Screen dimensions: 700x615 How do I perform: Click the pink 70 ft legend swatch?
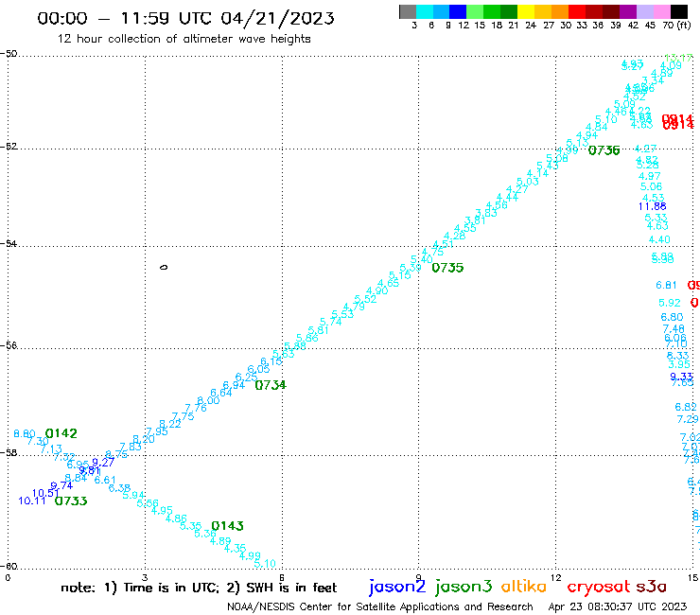tap(661, 11)
